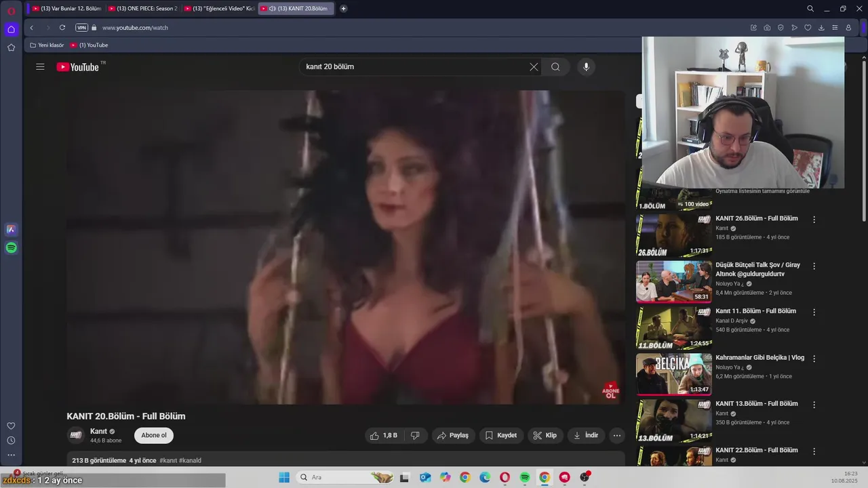Open (1) YouTube bookmark
The width and height of the screenshot is (868, 488).
coord(89,45)
